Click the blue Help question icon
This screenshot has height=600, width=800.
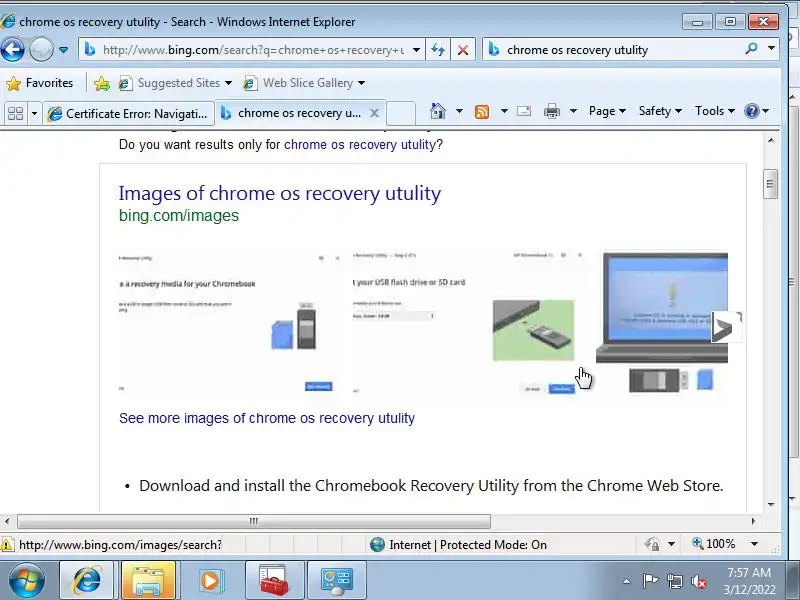[752, 111]
